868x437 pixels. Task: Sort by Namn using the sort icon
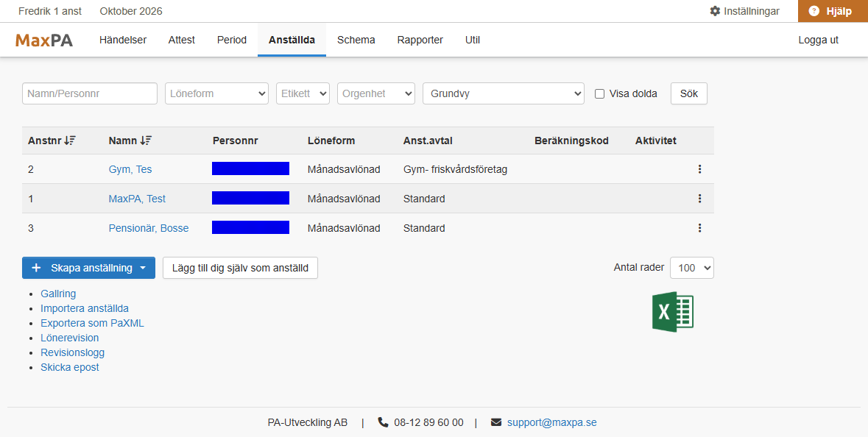point(146,141)
